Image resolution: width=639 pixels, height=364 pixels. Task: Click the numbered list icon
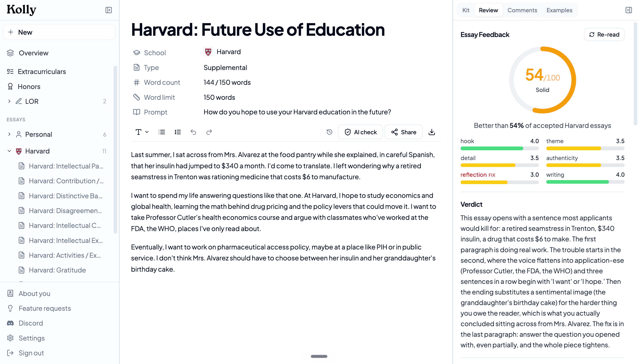tap(178, 132)
